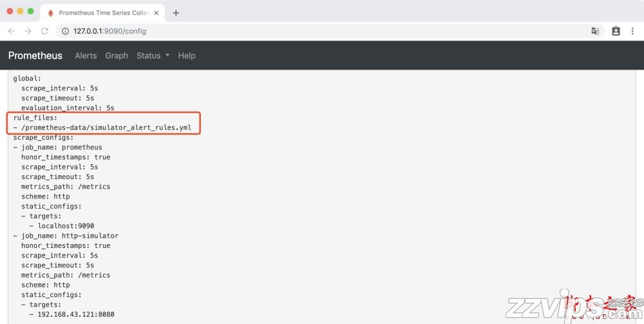Go to the Alerts page
Screen dimensions: 644x324
click(86, 55)
